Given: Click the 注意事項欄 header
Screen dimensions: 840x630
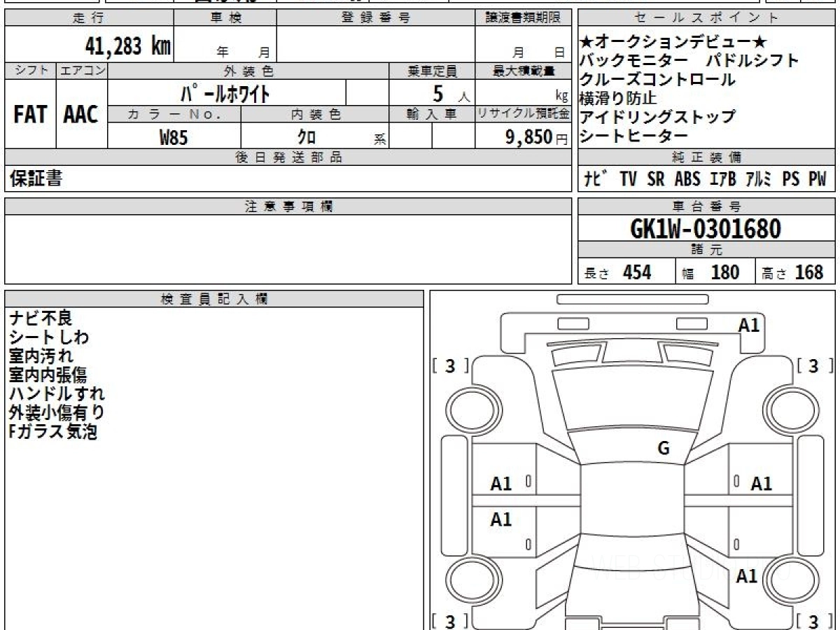Looking at the screenshot, I should pos(288,206).
